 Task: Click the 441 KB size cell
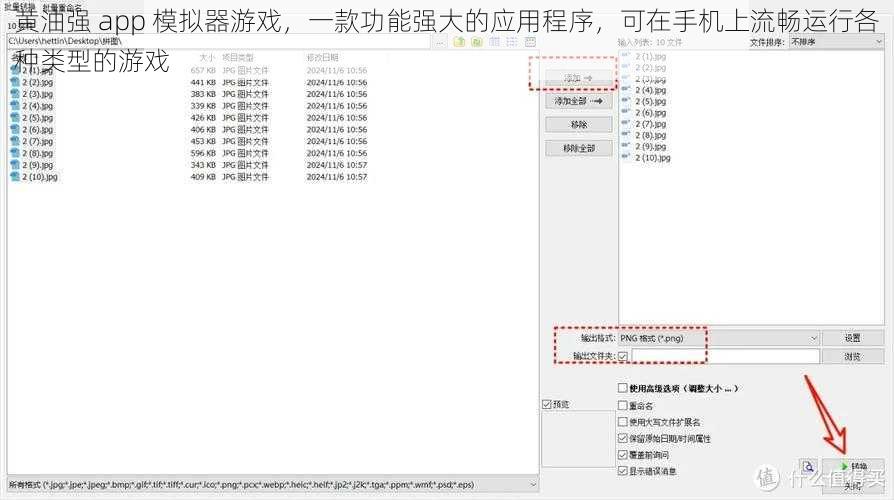point(203,82)
